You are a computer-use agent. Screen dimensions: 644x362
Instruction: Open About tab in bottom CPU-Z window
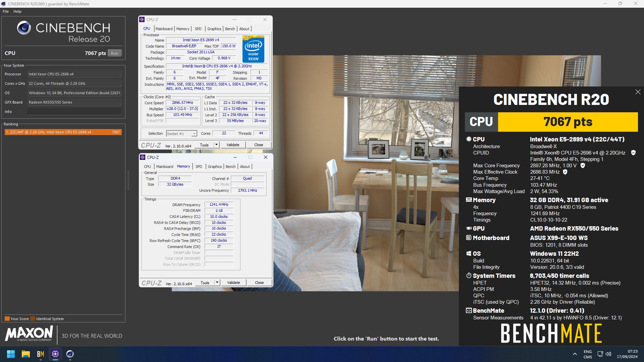click(x=245, y=167)
